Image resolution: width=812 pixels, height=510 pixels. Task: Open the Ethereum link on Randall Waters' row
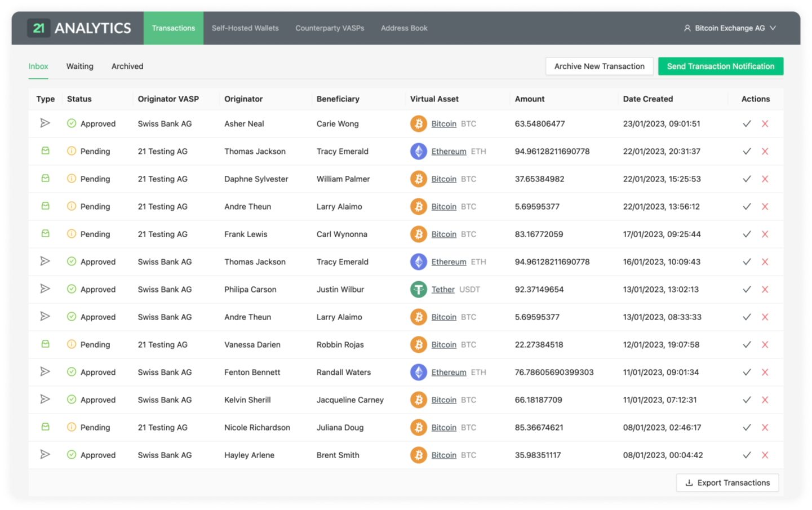449,372
